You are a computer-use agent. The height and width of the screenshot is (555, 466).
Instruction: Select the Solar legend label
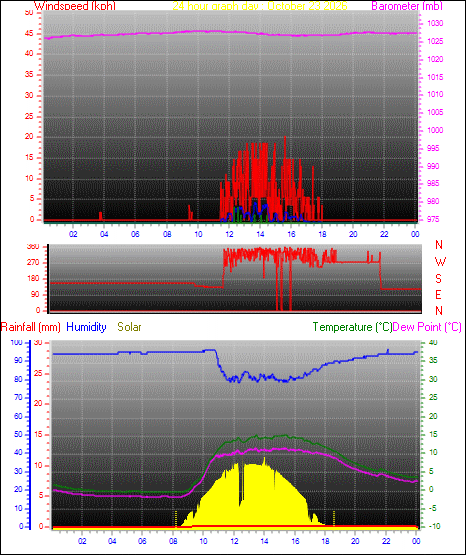pyautogui.click(x=129, y=327)
